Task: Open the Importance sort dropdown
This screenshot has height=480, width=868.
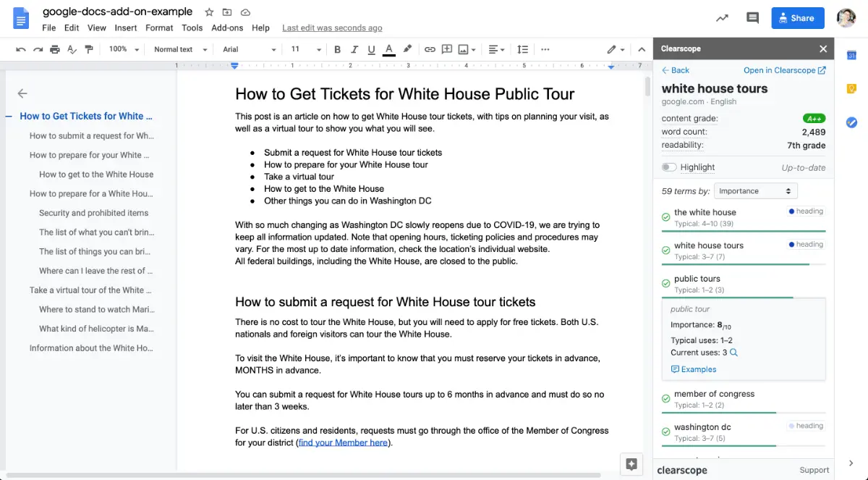Action: [x=755, y=191]
